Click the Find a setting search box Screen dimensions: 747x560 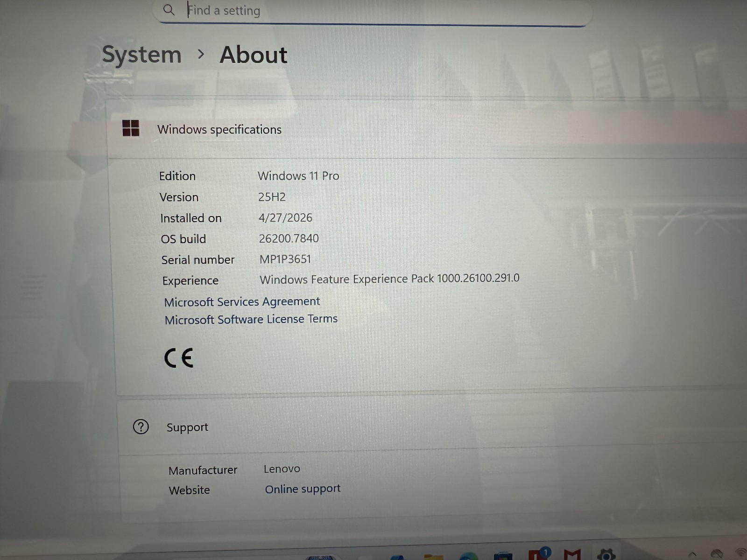(373, 11)
